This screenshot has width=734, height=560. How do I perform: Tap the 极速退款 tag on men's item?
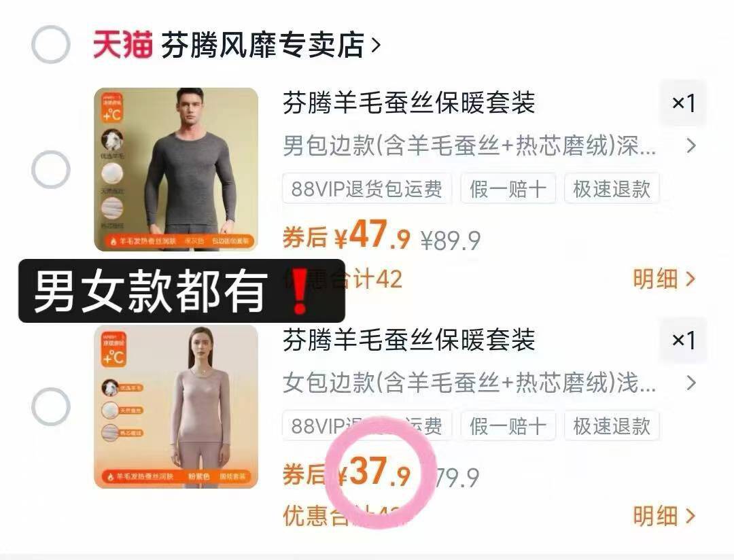pos(612,189)
